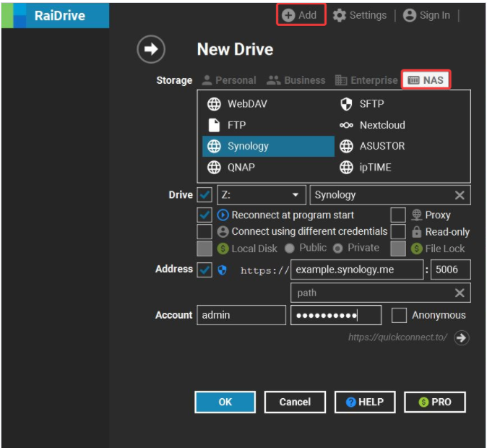Click the Proxy globe icon
The image size is (487, 448).
[x=416, y=215]
